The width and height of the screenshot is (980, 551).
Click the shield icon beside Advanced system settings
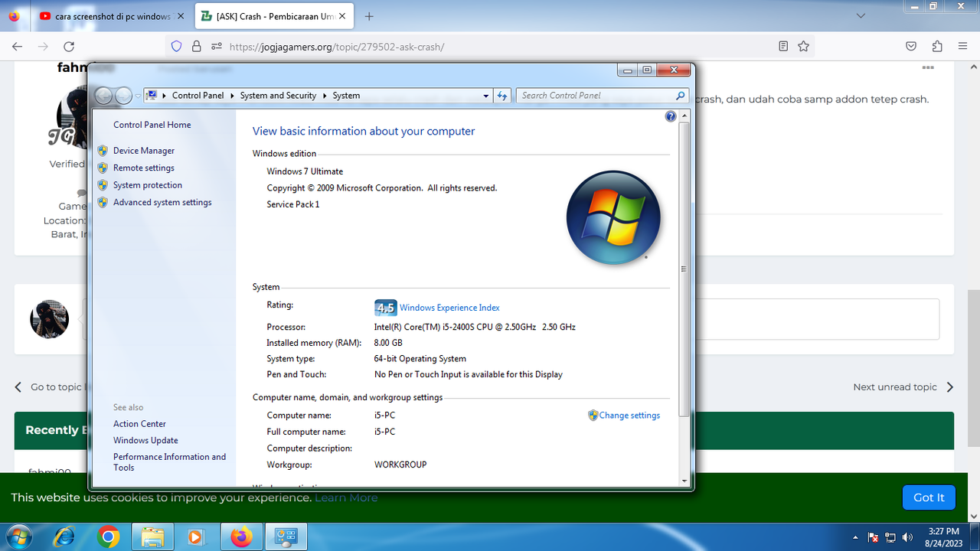[103, 202]
